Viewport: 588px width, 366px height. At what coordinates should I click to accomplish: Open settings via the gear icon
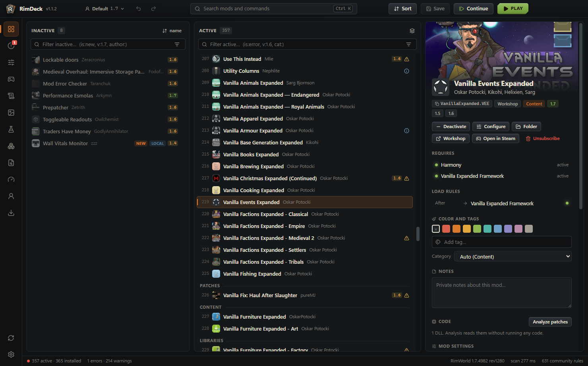(11, 354)
